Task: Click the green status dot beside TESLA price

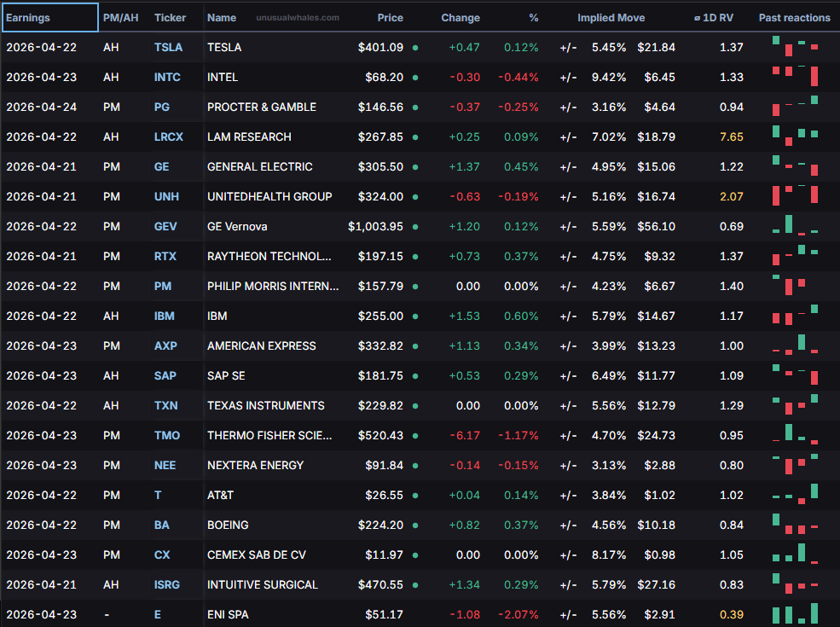Action: coord(415,48)
